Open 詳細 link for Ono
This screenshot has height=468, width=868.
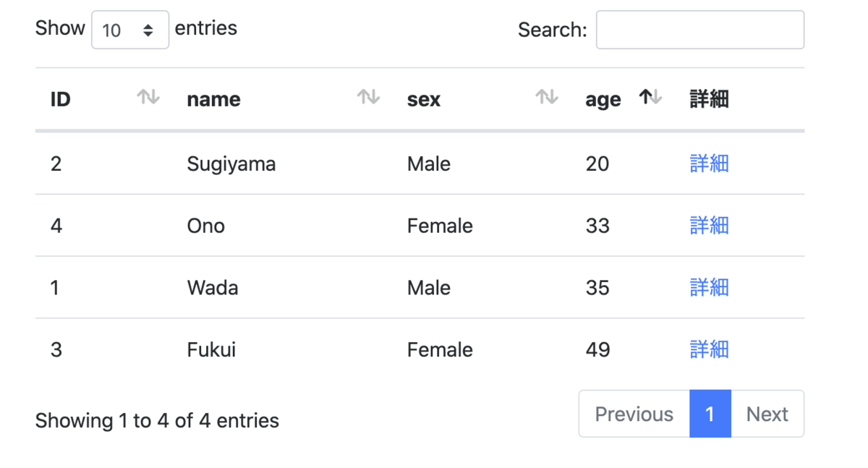pyautogui.click(x=709, y=226)
